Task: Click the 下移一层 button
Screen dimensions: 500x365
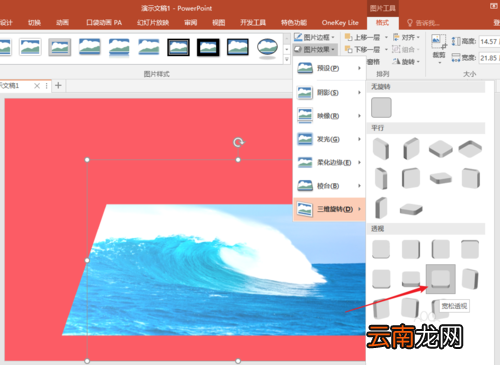Action: click(x=363, y=49)
